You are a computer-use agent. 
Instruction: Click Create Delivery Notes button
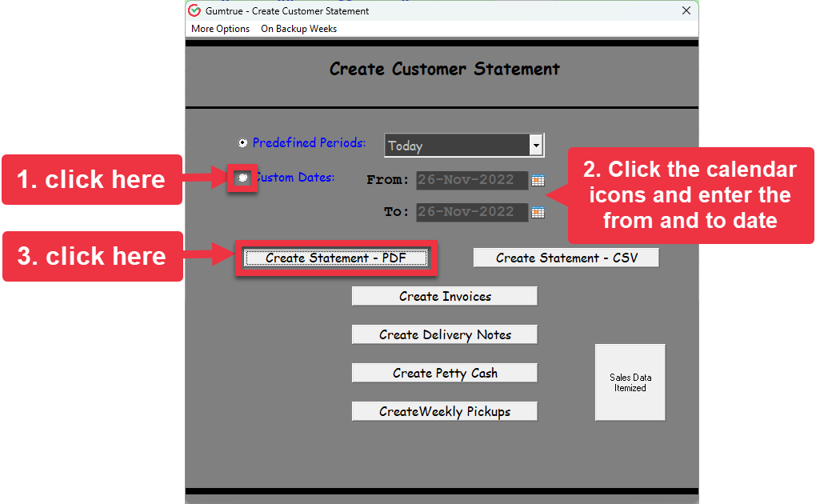point(445,334)
